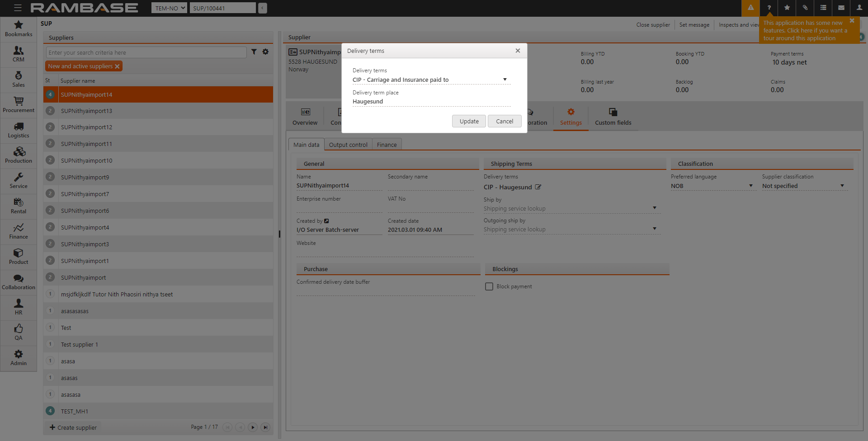Click the filter funnel icon in Suppliers

point(254,52)
